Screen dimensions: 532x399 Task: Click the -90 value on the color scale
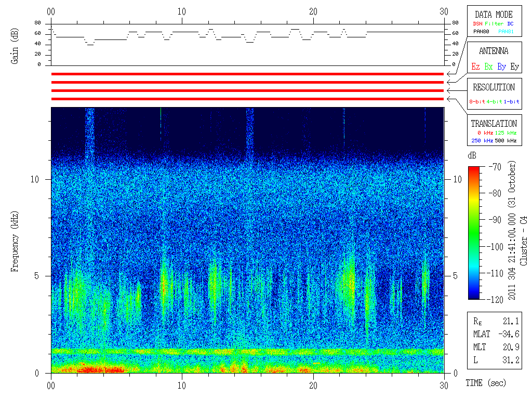click(495, 220)
